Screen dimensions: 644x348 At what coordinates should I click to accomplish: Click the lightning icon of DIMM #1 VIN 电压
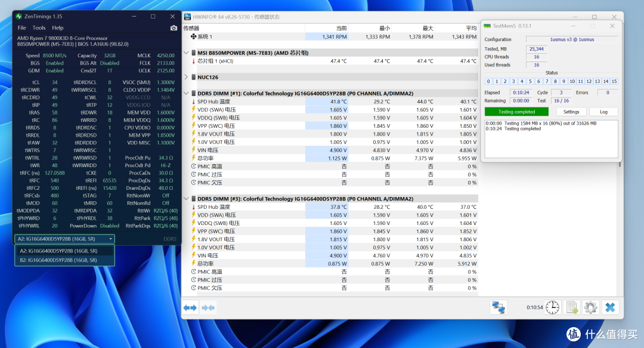coord(193,150)
